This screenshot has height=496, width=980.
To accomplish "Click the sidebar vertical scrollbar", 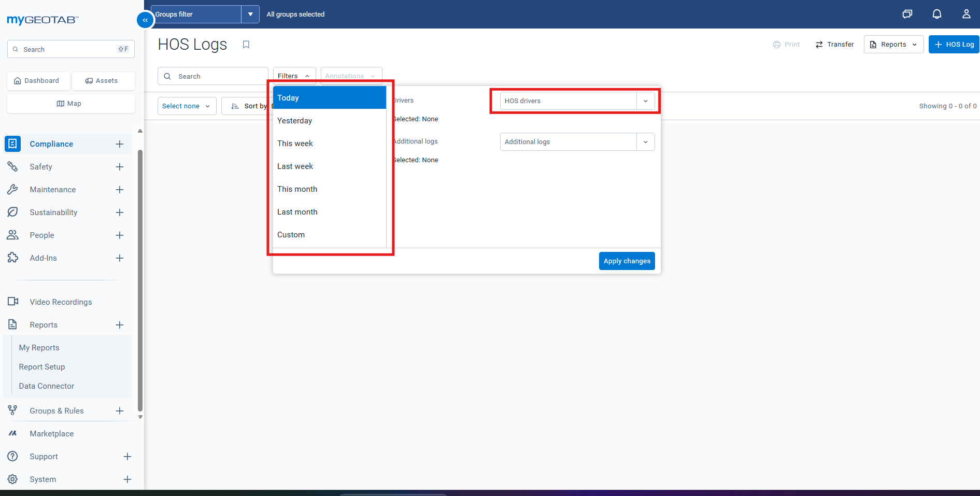I will (140, 280).
